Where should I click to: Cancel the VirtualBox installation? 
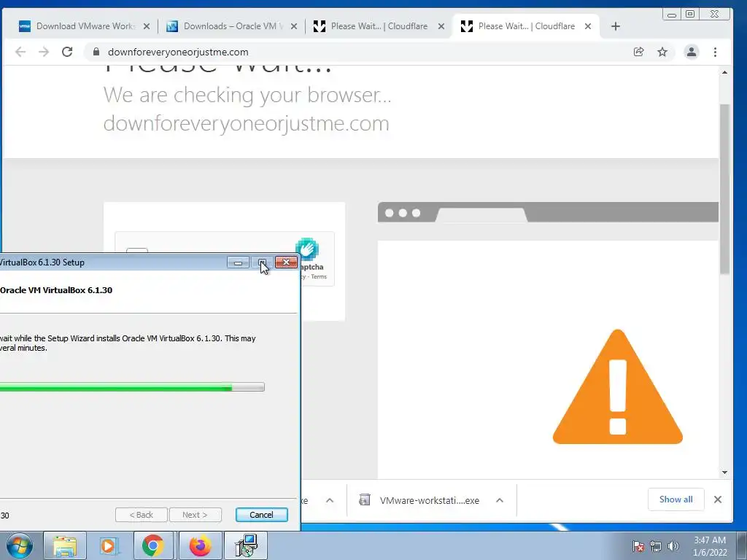(x=262, y=515)
